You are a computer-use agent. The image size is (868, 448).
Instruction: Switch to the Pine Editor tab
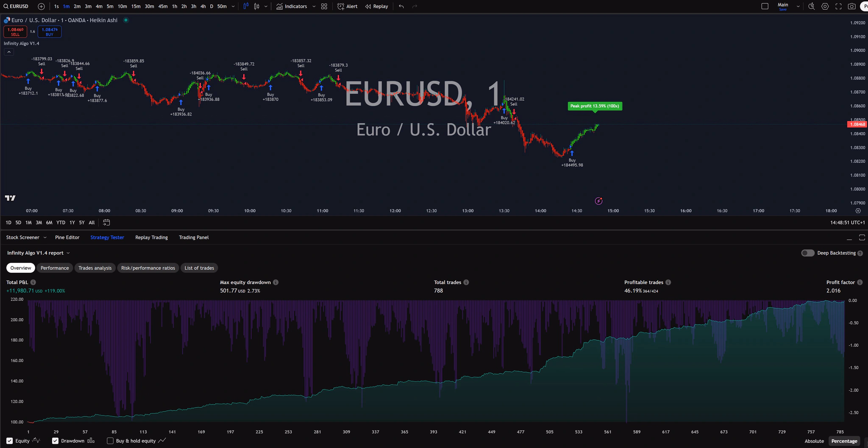coord(67,237)
